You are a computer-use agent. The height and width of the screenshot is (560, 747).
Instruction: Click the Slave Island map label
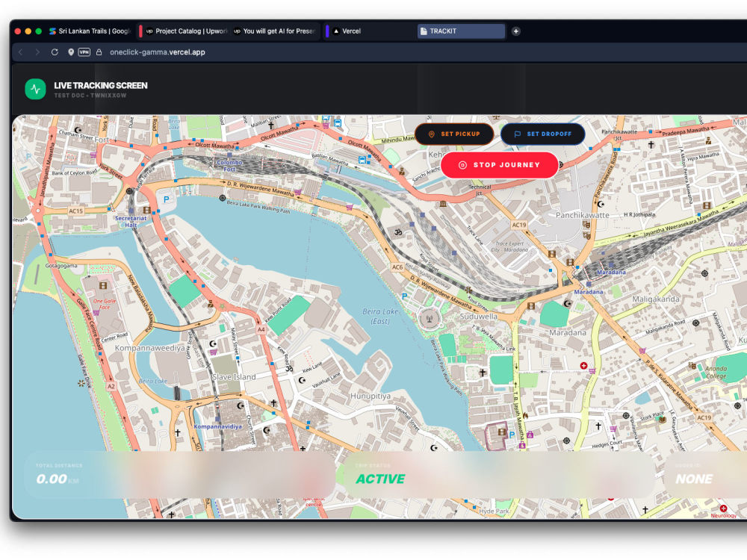tap(234, 376)
